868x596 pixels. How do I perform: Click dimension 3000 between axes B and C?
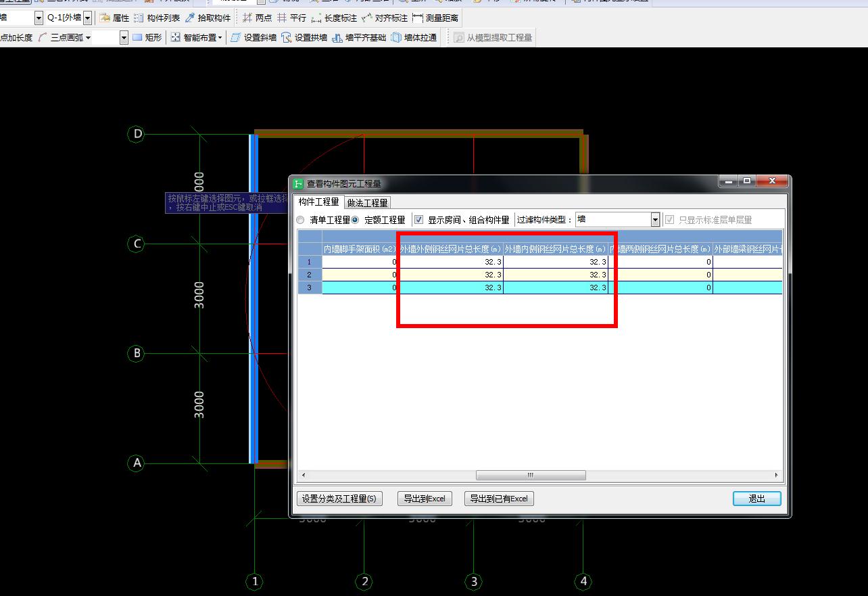199,295
